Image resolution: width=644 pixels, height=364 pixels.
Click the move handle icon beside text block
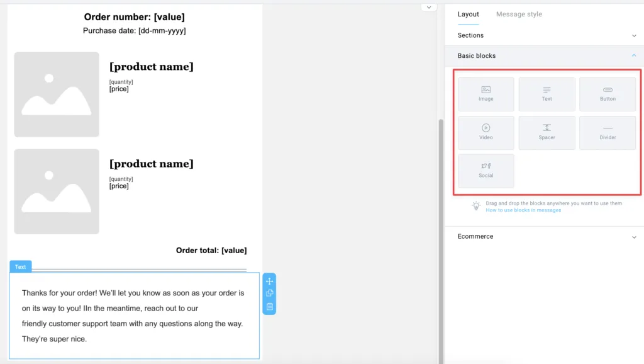click(269, 281)
